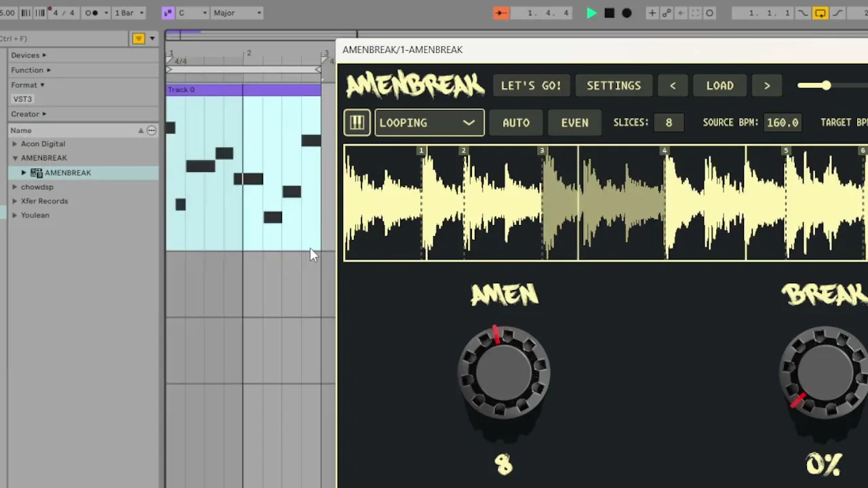Image resolution: width=868 pixels, height=488 pixels.
Task: Click the green Play button
Action: (591, 13)
